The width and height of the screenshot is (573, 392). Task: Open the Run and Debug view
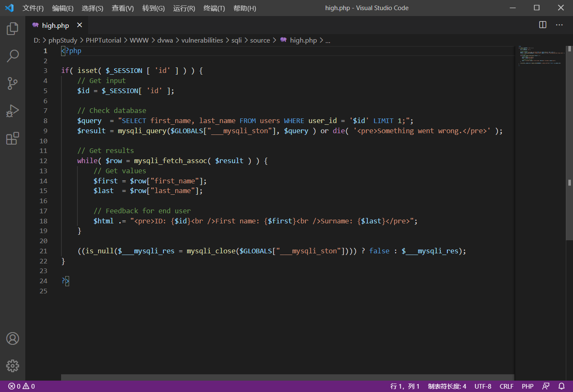point(13,111)
